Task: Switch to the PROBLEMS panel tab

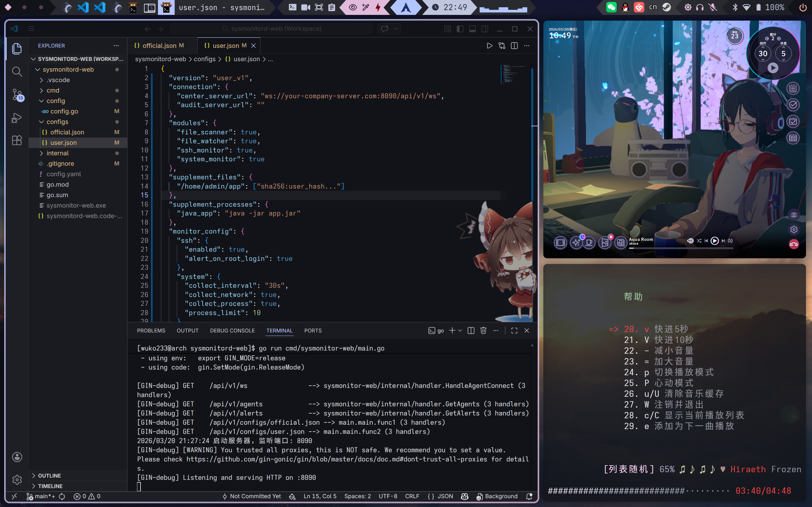Action: (151, 331)
